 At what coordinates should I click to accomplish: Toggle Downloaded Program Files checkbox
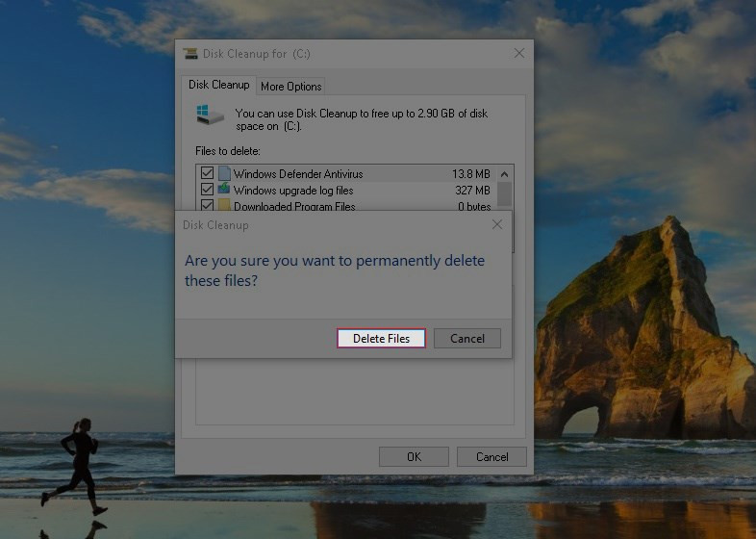pyautogui.click(x=208, y=205)
